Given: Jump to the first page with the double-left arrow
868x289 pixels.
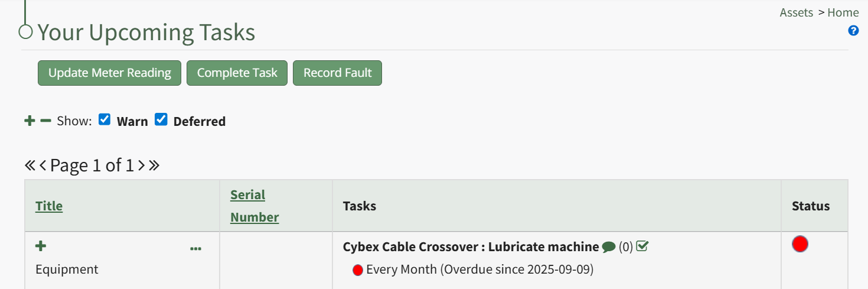Looking at the screenshot, I should [x=30, y=165].
